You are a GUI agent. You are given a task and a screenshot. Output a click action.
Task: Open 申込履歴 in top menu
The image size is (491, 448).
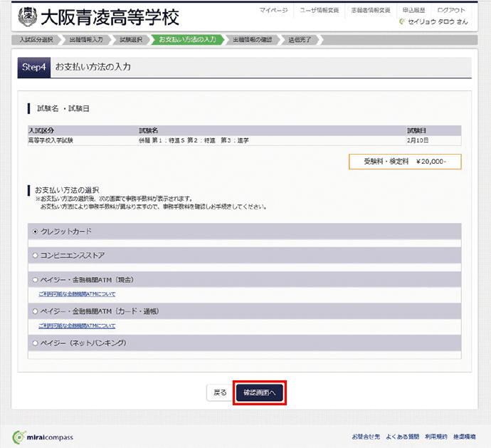[x=413, y=11]
